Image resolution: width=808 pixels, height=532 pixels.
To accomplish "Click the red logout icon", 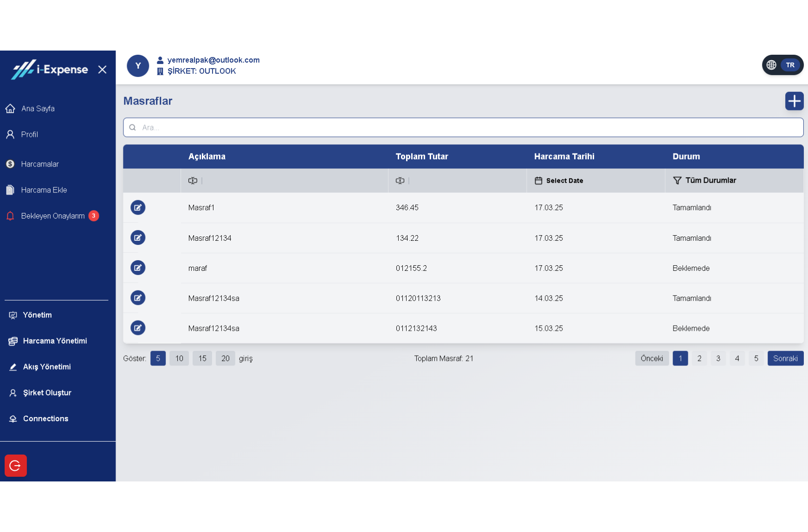I will point(16,465).
